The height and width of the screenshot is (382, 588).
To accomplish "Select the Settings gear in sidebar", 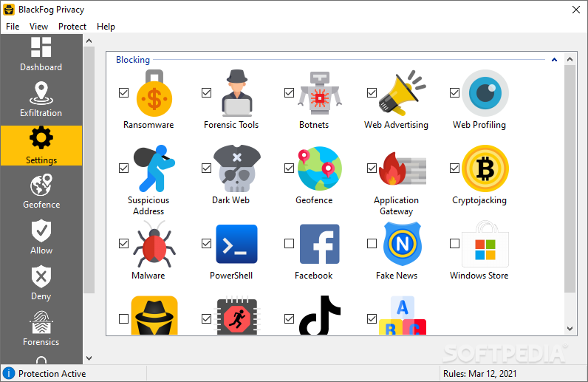I will (41, 146).
